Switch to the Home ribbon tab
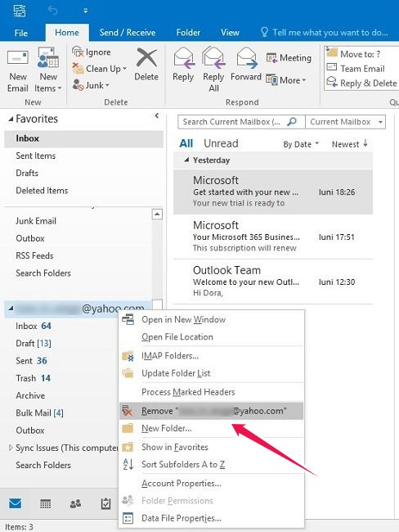This screenshot has width=399, height=532. tap(67, 32)
